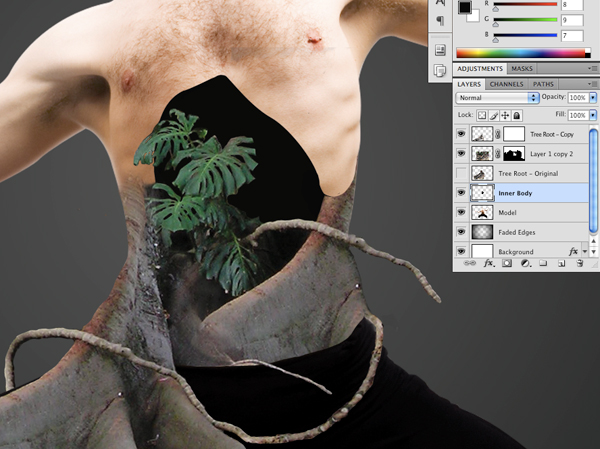Expand the Background layer effects arrow
Image resolution: width=600 pixels, height=449 pixels.
(x=585, y=251)
